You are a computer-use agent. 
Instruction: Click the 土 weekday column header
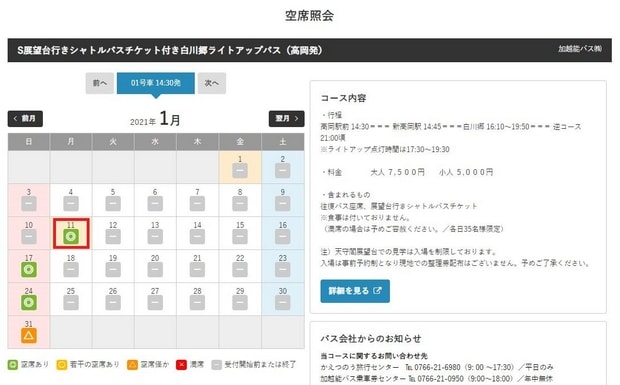(282, 142)
